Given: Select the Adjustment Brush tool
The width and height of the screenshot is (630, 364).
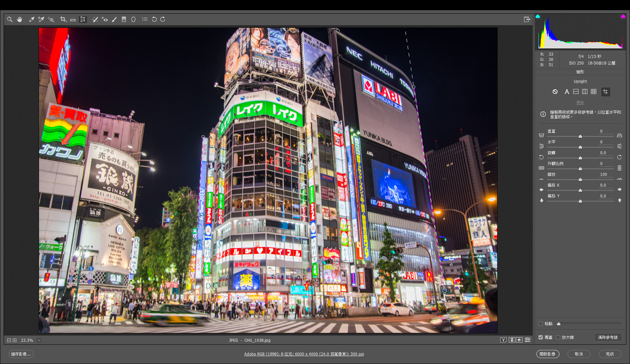Looking at the screenshot, I should click(x=114, y=19).
